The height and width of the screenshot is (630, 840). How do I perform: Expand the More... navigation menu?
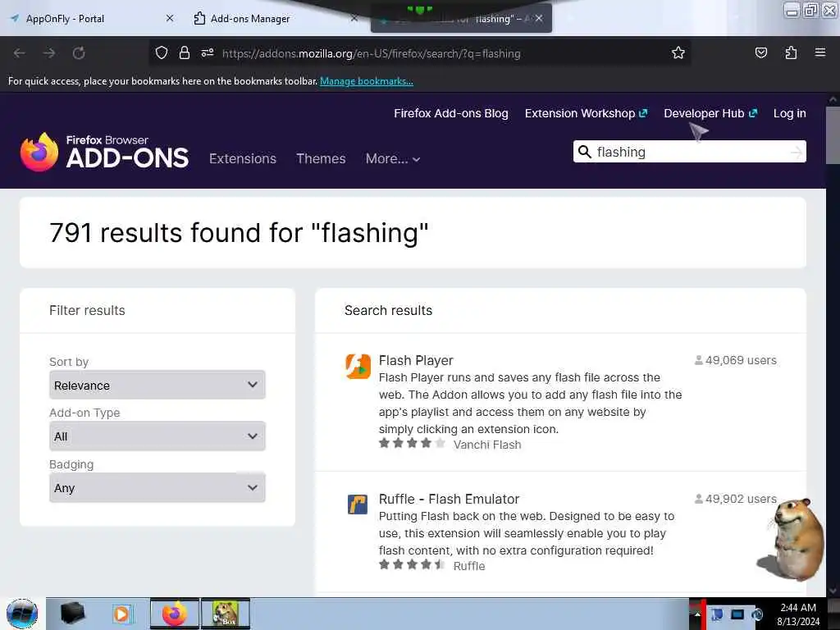click(393, 158)
